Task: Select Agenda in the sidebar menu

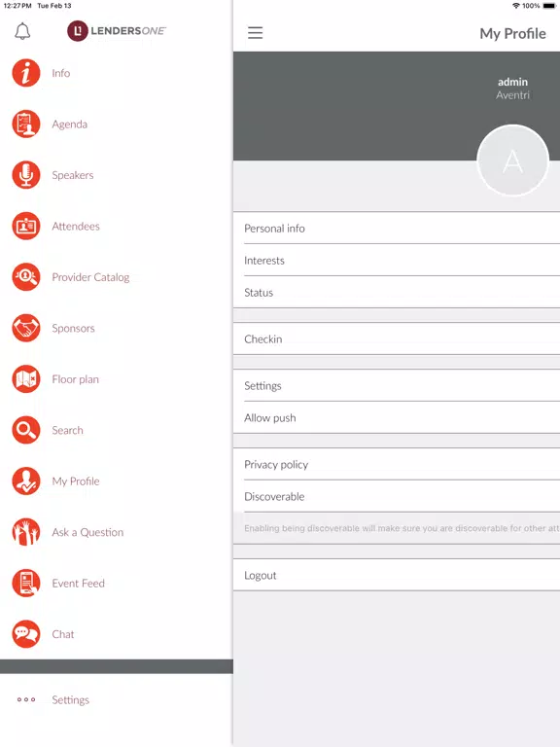Action: pyautogui.click(x=70, y=124)
